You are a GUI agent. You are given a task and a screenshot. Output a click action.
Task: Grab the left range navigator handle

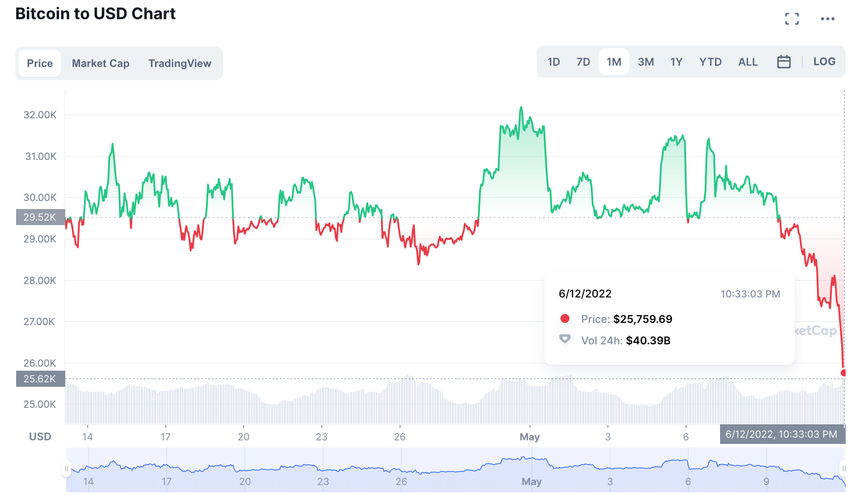pyautogui.click(x=66, y=469)
